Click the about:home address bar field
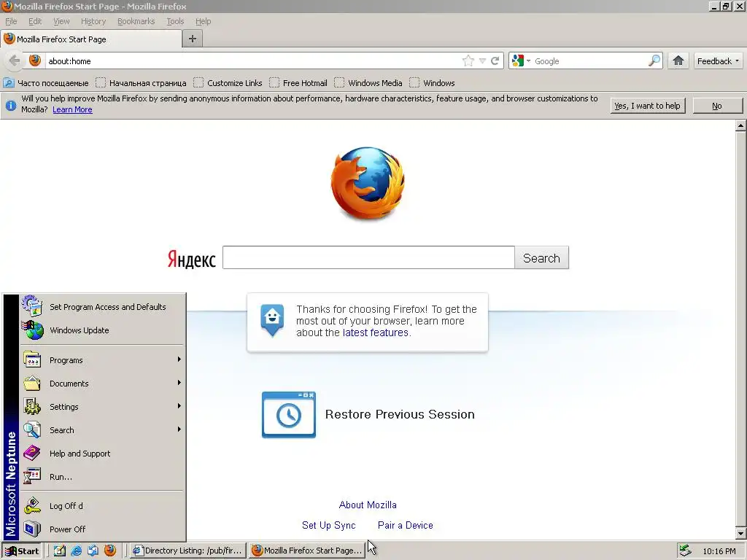This screenshot has height=560, width=747. tap(252, 61)
